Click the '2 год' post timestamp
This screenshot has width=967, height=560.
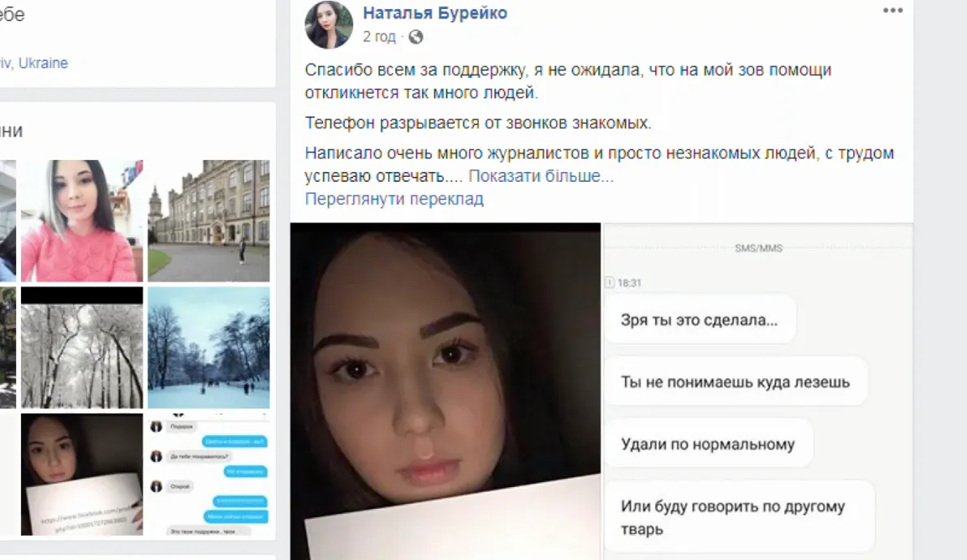coord(378,37)
